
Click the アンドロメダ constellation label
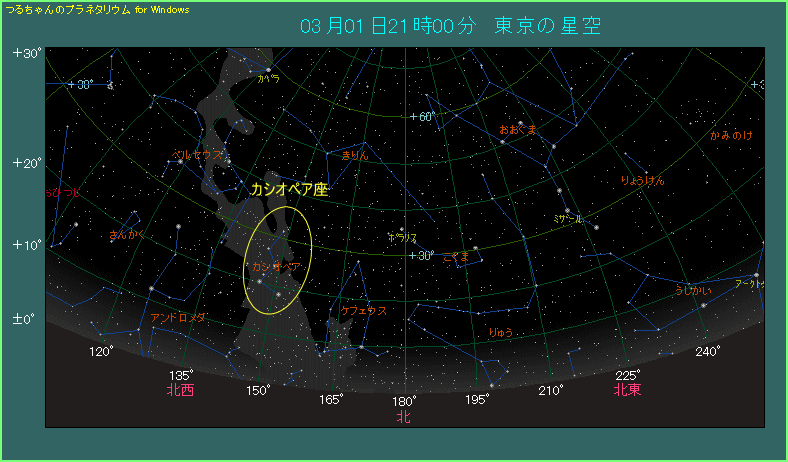pyautogui.click(x=178, y=317)
